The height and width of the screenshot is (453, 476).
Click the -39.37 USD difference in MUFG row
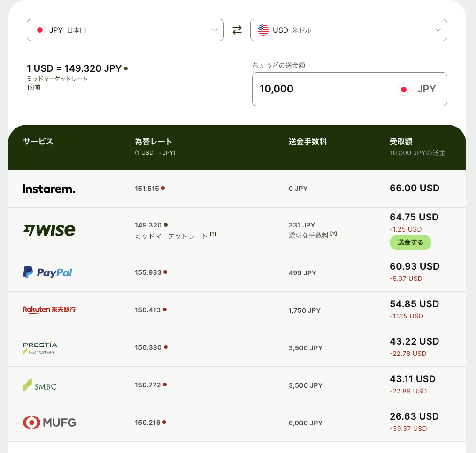pyautogui.click(x=408, y=429)
